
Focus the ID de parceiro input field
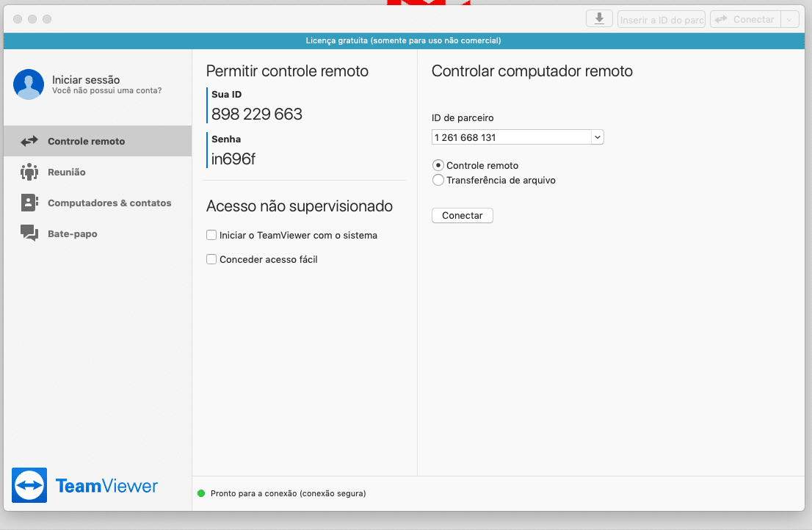[512, 137]
